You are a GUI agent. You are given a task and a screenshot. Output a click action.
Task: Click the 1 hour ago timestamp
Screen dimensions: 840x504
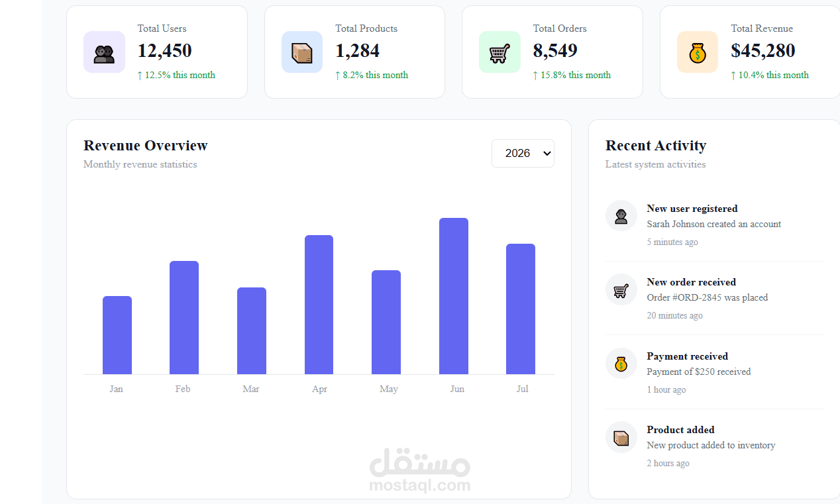click(666, 389)
